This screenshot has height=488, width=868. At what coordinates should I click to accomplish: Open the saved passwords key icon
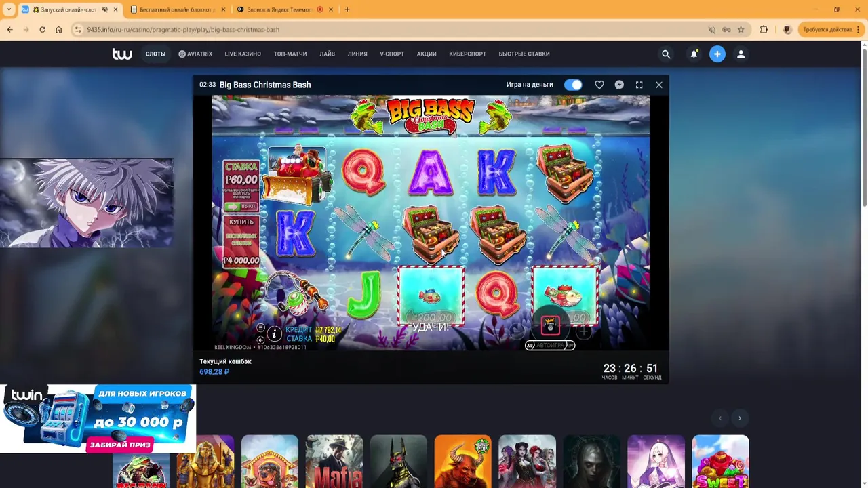click(726, 30)
